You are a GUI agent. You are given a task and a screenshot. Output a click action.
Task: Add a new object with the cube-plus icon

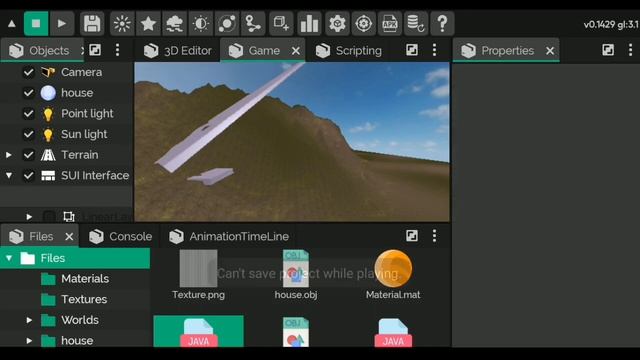pos(281,24)
